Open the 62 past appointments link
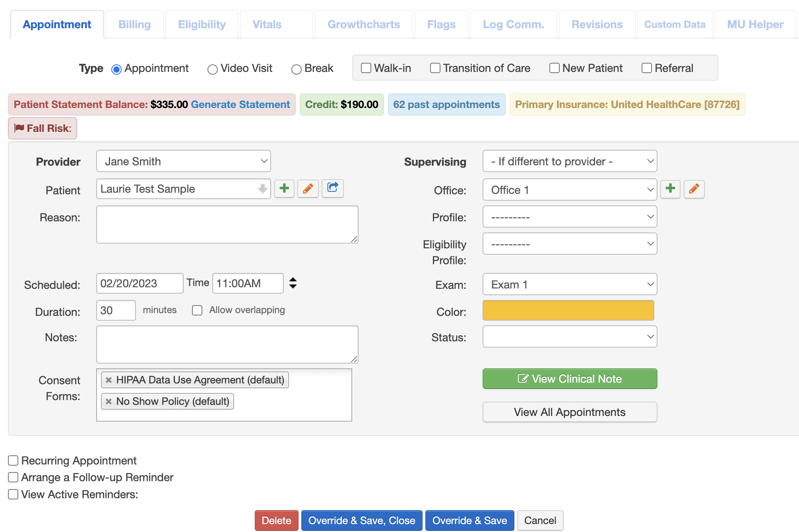Screen dimensions: 799x532 [x=446, y=104]
